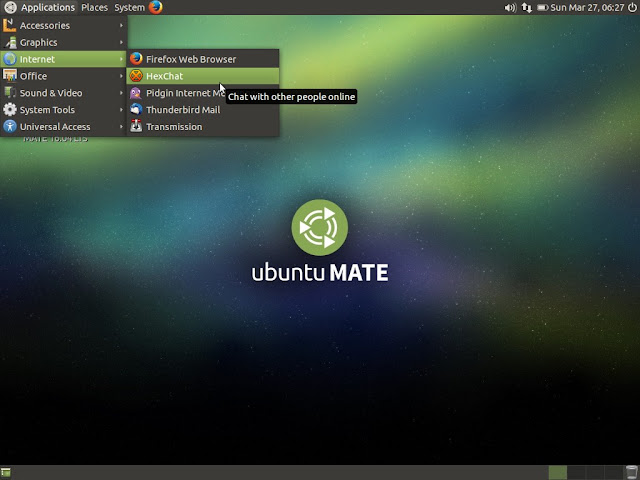Click the Show Desktop button at the bottom-left
Screen dimensions: 640x480
tap(6, 473)
